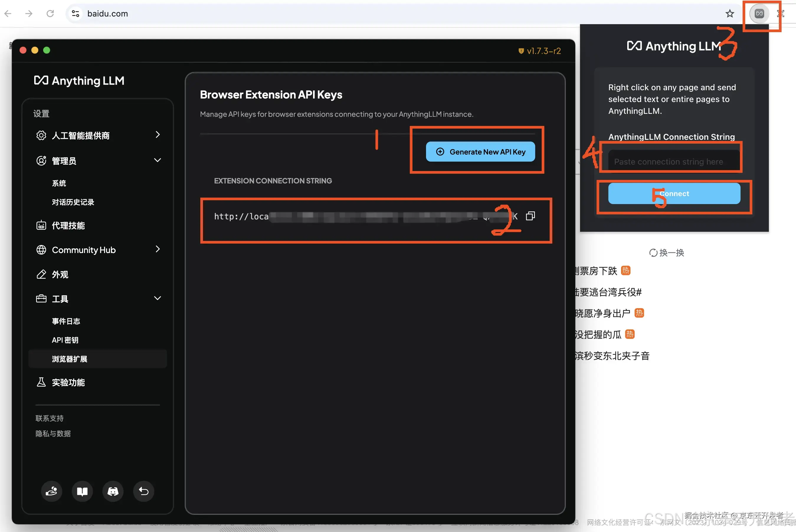
Task: Click the user icon beside 管理员
Action: [x=41, y=160]
